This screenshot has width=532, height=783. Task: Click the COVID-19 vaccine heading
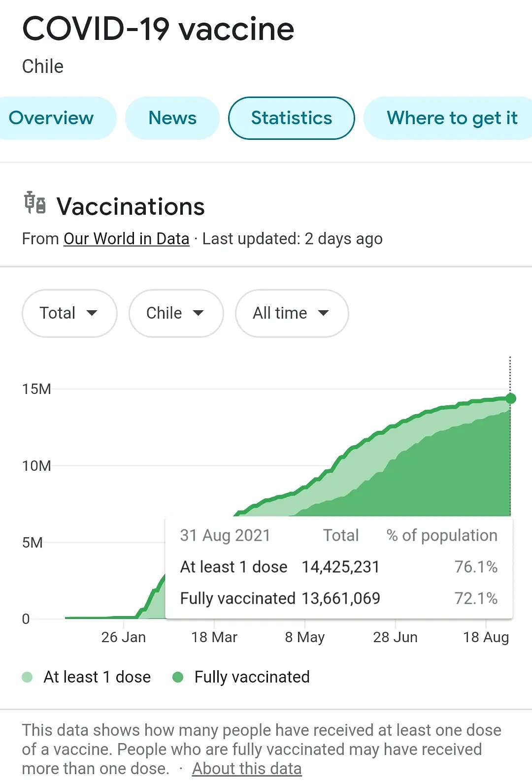click(x=158, y=29)
